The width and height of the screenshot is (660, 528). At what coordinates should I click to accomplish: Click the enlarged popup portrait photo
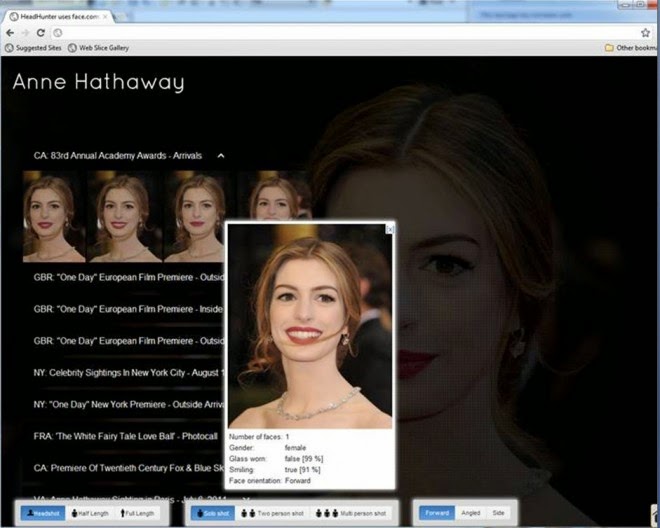(x=310, y=326)
